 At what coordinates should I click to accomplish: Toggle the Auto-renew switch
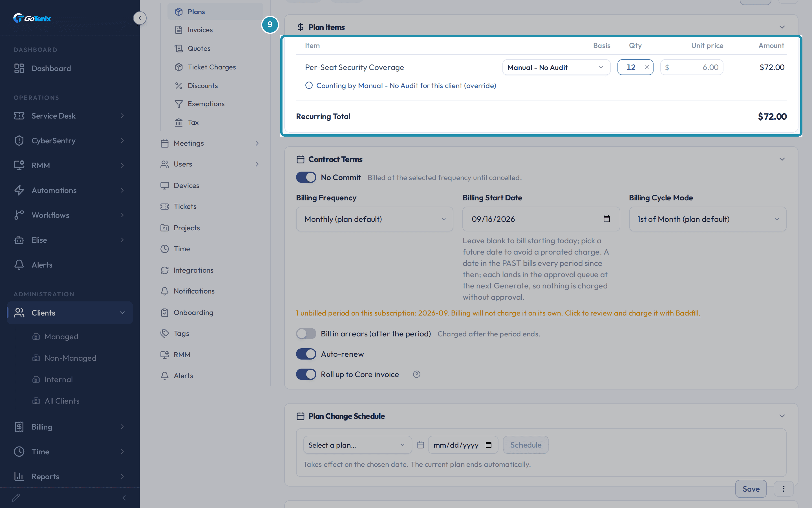click(x=306, y=354)
